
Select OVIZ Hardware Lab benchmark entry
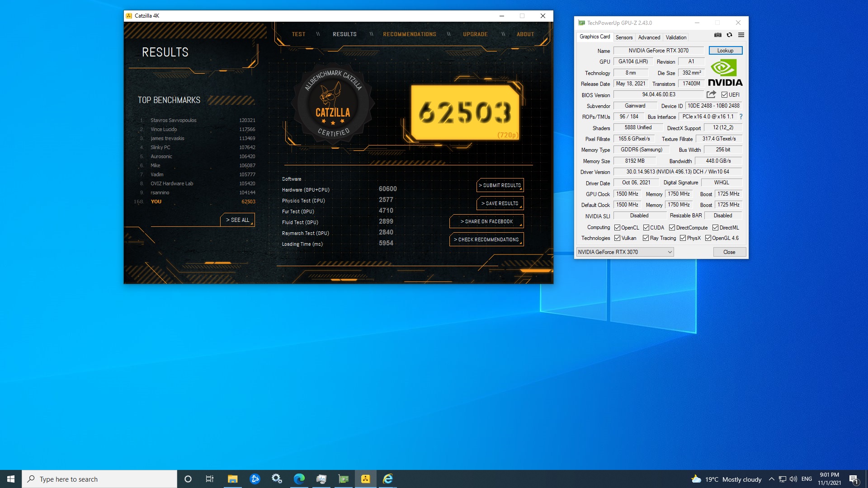(198, 183)
